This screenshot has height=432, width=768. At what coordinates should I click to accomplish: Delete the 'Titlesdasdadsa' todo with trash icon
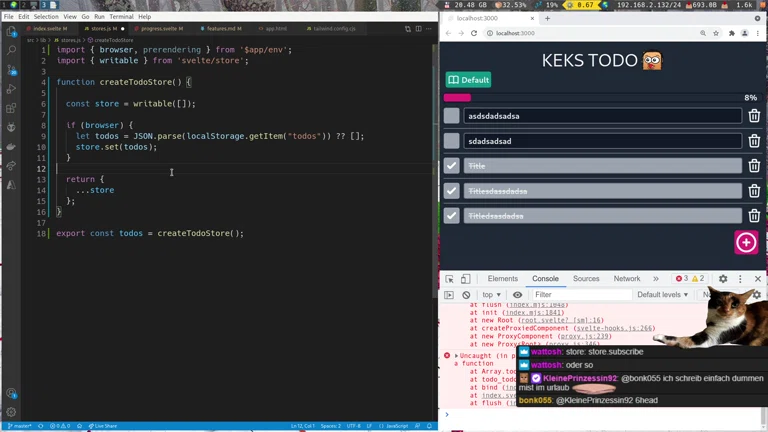pos(754,191)
